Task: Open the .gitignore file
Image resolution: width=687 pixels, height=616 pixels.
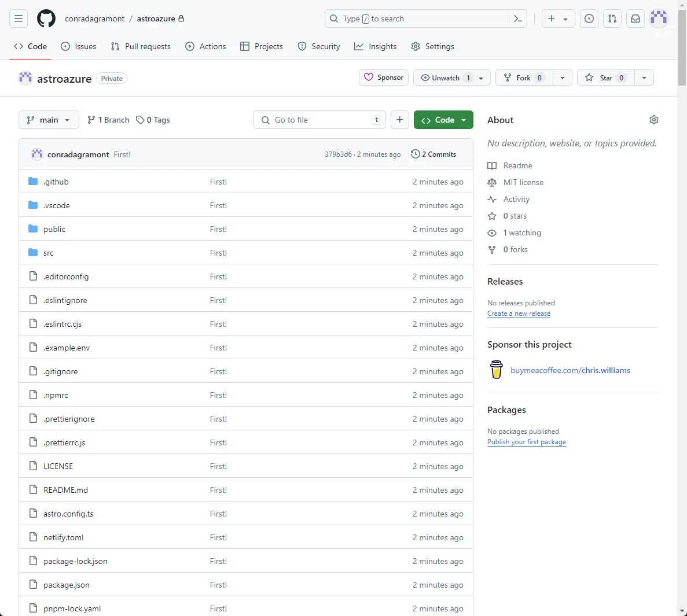Action: [60, 371]
